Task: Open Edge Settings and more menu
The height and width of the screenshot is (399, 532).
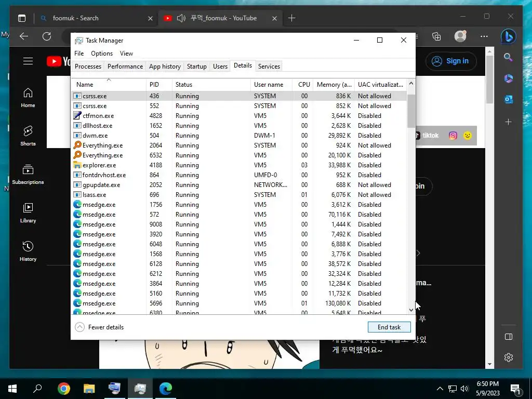Action: [x=484, y=36]
